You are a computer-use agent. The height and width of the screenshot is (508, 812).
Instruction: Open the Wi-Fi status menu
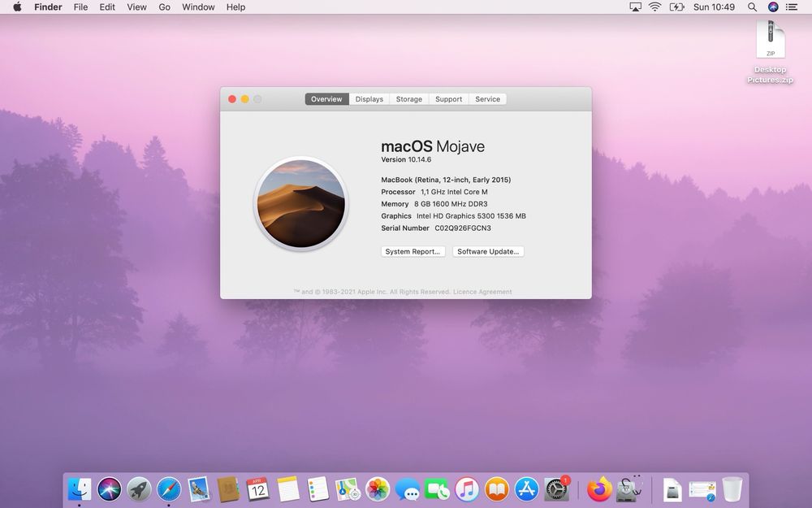pos(655,7)
